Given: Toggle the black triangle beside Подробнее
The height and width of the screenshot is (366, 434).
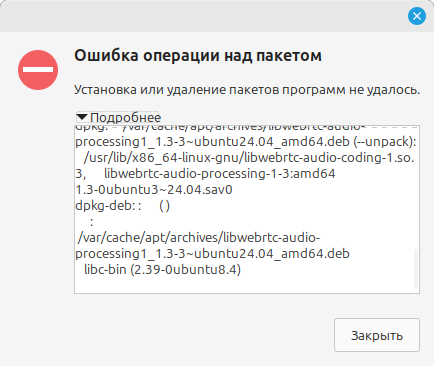Looking at the screenshot, I should tap(82, 117).
